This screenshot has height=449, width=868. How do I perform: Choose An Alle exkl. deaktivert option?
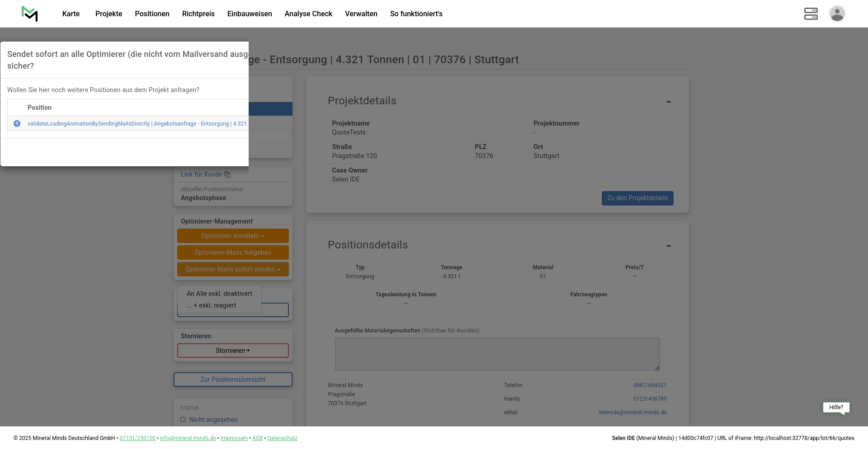tap(219, 294)
